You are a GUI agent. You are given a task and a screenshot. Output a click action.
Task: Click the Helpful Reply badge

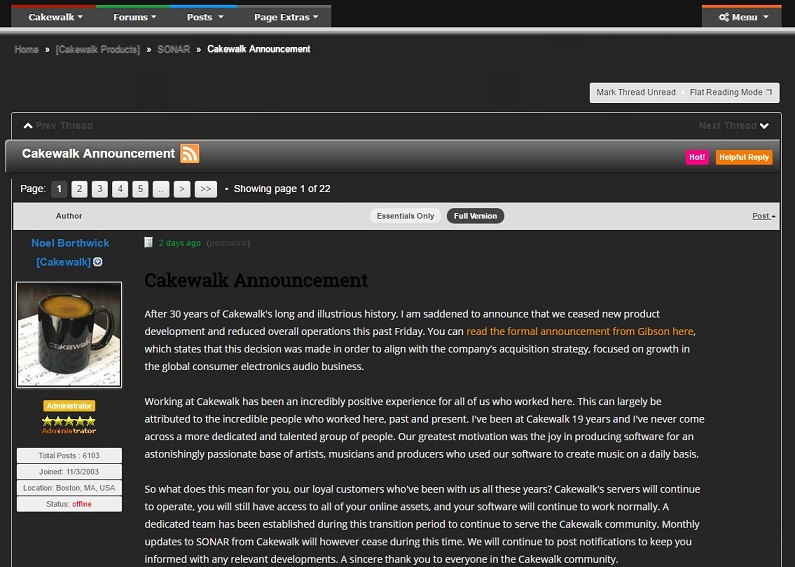(x=744, y=157)
